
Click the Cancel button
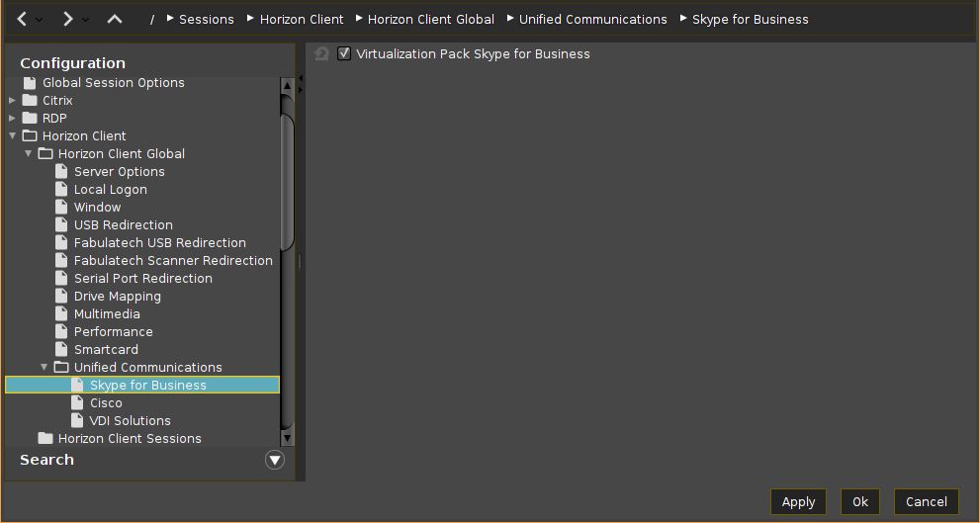pos(926,502)
